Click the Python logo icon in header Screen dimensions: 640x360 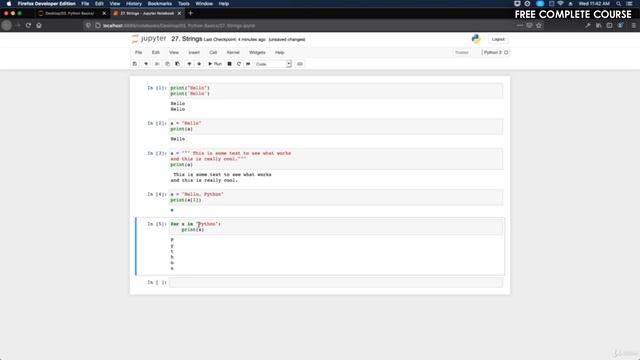point(476,39)
